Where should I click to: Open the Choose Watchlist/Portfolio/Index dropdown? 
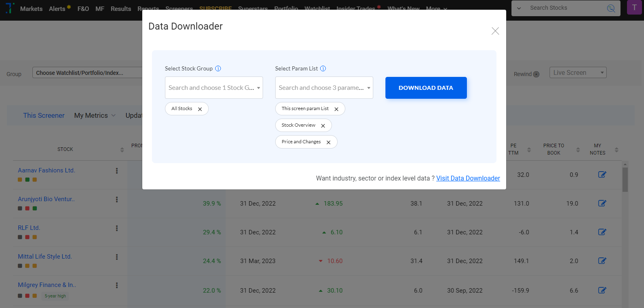(x=87, y=73)
